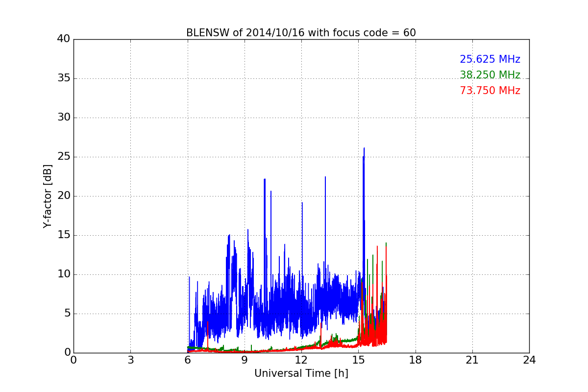
Task: Select the 25.625 MHz legend label
Action: pos(490,59)
